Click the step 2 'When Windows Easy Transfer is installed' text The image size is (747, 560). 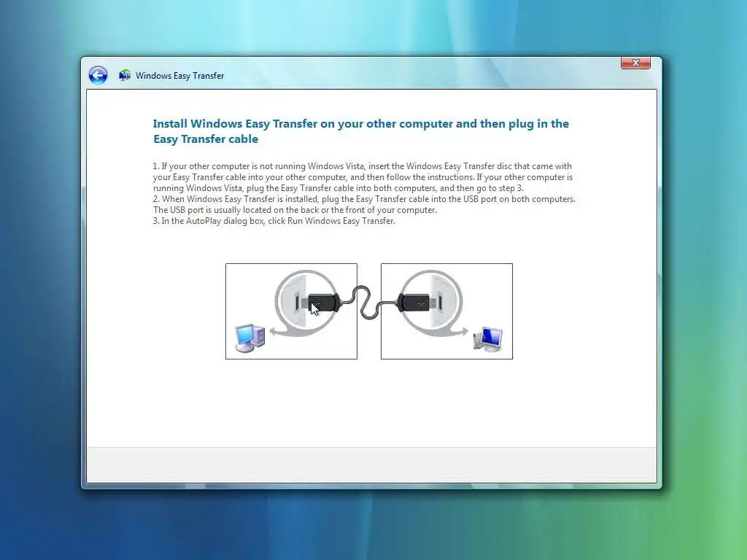(x=364, y=204)
